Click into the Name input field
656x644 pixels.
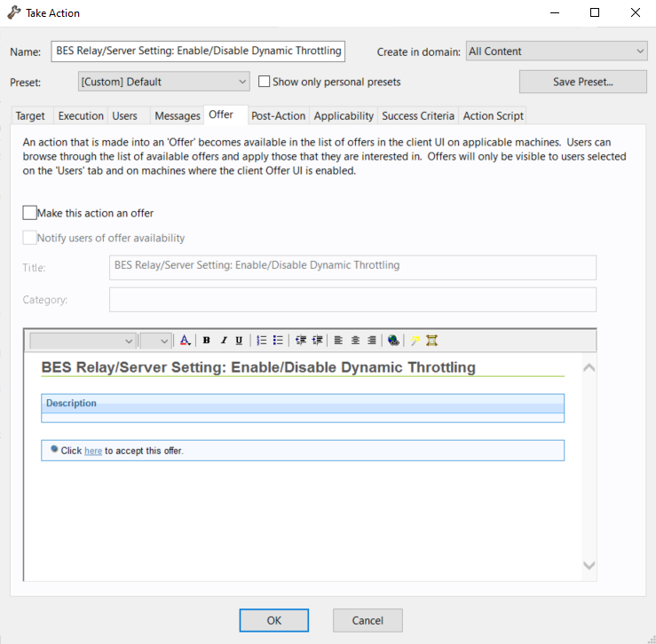tap(198, 51)
